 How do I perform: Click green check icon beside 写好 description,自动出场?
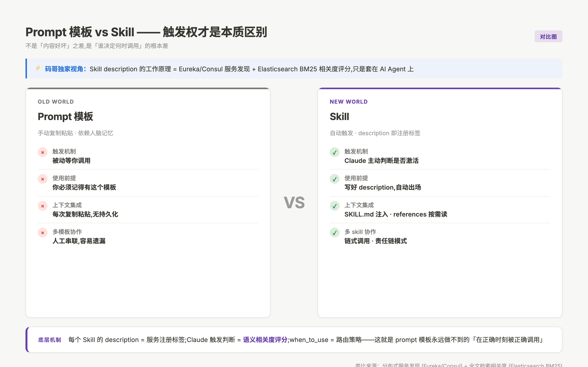pos(335,179)
